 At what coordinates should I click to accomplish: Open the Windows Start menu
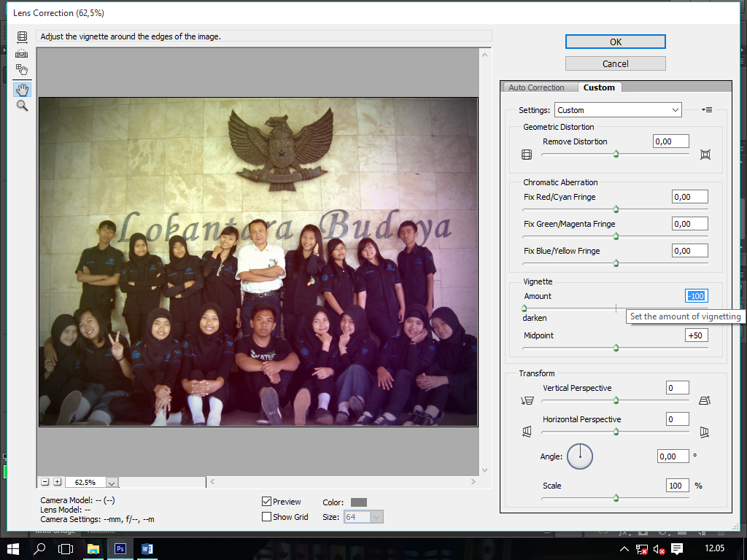coord(12,548)
